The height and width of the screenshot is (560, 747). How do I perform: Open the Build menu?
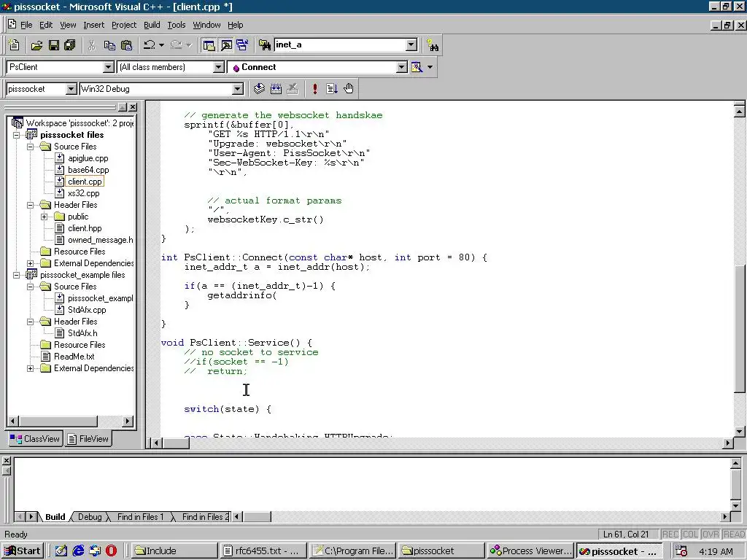point(152,25)
